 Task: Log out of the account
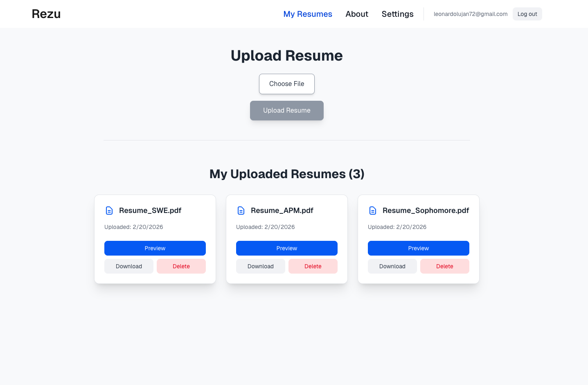pos(527,14)
